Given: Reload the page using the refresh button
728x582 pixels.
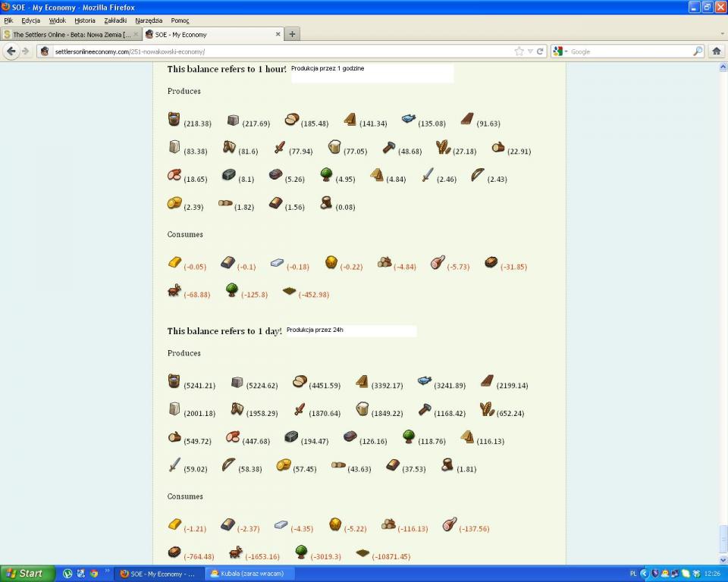Looking at the screenshot, I should (x=540, y=52).
